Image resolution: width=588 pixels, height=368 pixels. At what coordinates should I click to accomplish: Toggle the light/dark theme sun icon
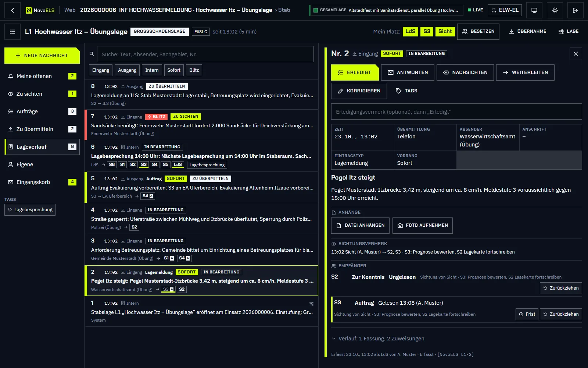[555, 10]
